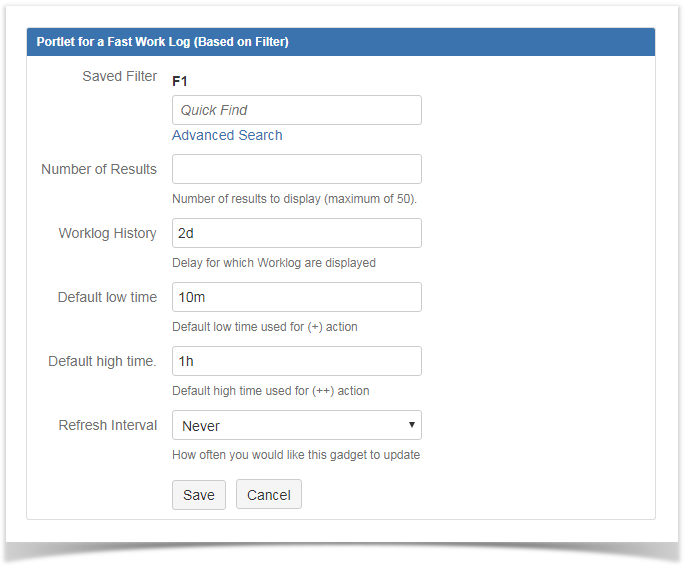Click the Quick Find filter search field
The height and width of the screenshot is (571, 692).
pyautogui.click(x=296, y=110)
